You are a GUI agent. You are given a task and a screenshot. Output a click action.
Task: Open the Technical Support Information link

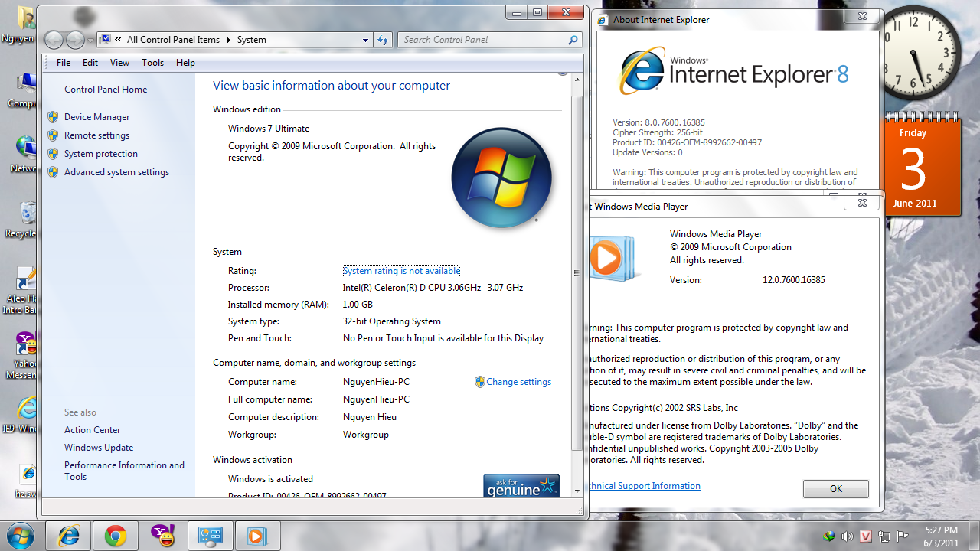click(644, 486)
